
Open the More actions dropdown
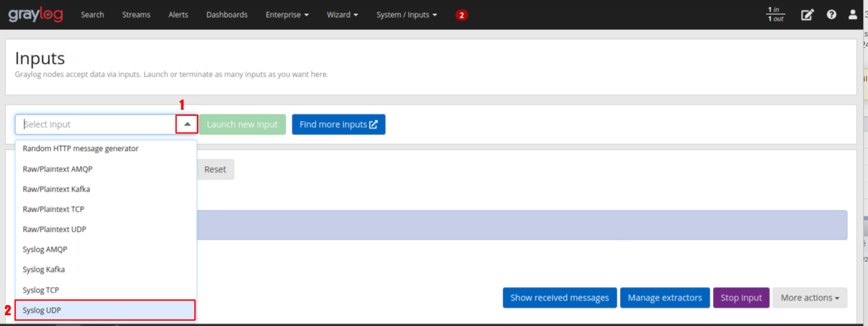coord(809,298)
